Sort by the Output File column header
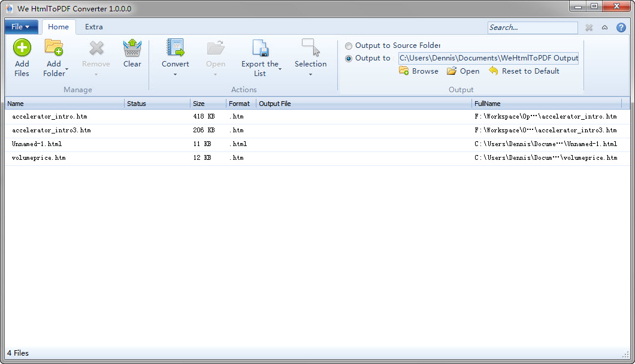The height and width of the screenshot is (364, 635). pyautogui.click(x=364, y=104)
